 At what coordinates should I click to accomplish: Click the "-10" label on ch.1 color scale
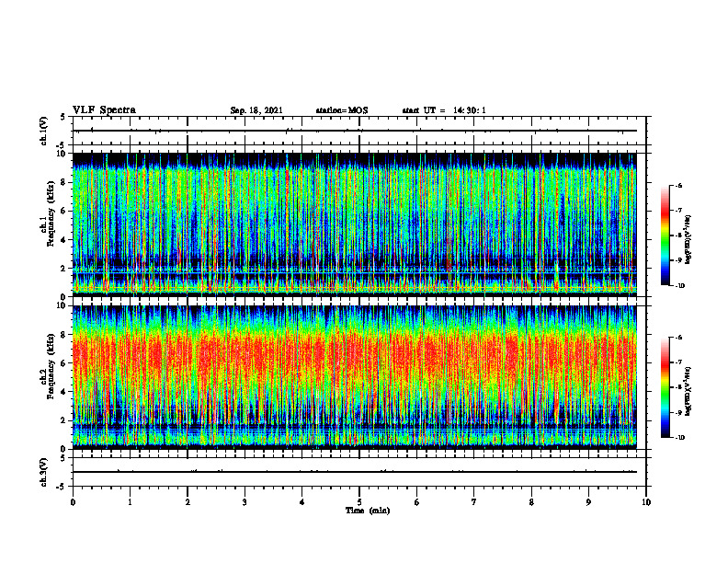click(680, 286)
